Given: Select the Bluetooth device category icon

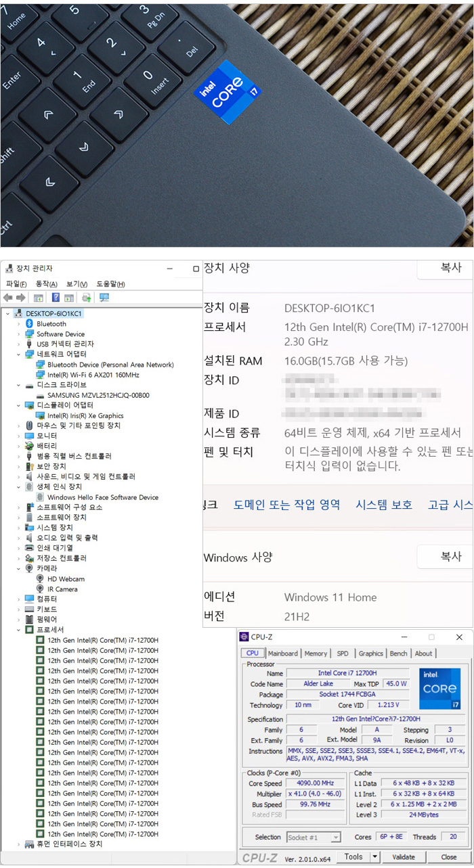Looking at the screenshot, I should pos(29,324).
